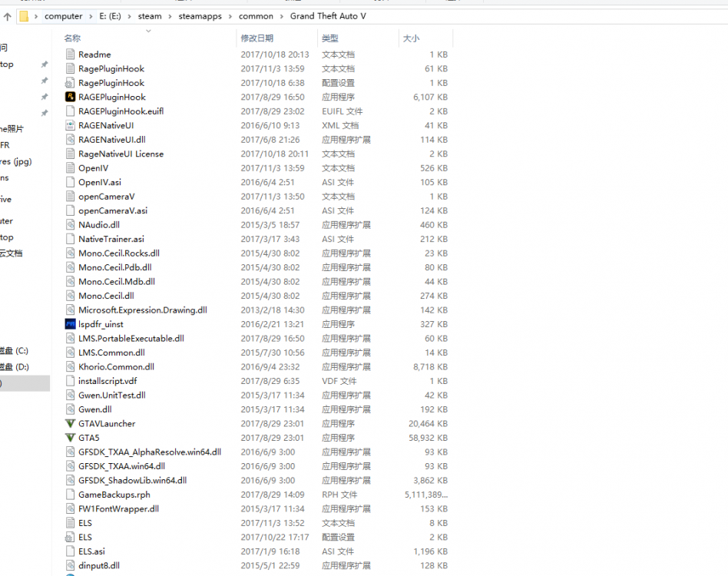Expand the chevron after 'E: (E:)' in the path
Viewport: 728px width, 576px height.
pyautogui.click(x=129, y=16)
